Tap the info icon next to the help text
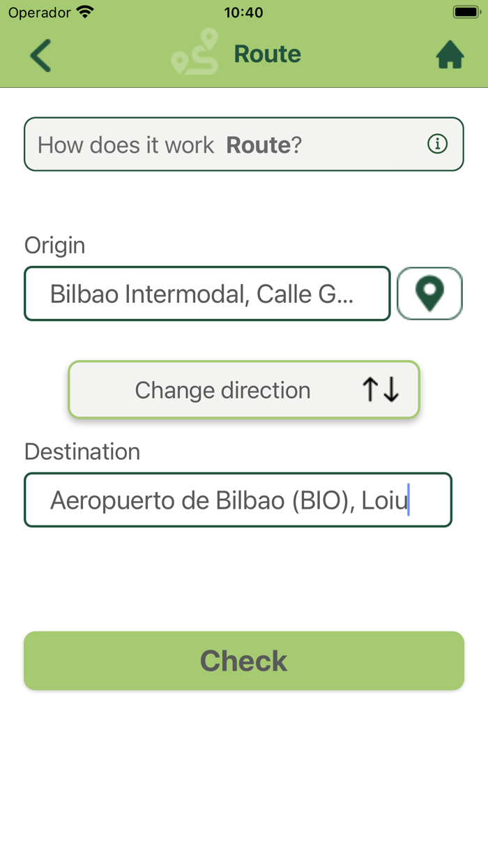The width and height of the screenshot is (488, 868). 437,144
